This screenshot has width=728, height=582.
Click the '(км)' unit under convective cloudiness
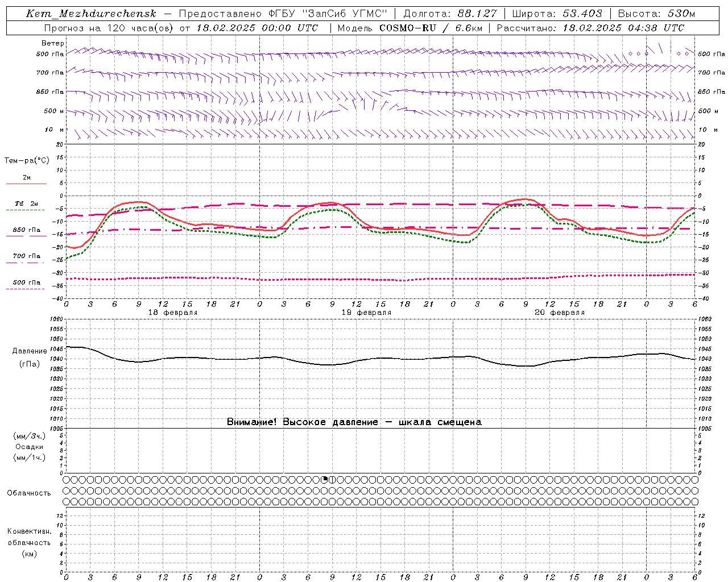click(x=30, y=554)
